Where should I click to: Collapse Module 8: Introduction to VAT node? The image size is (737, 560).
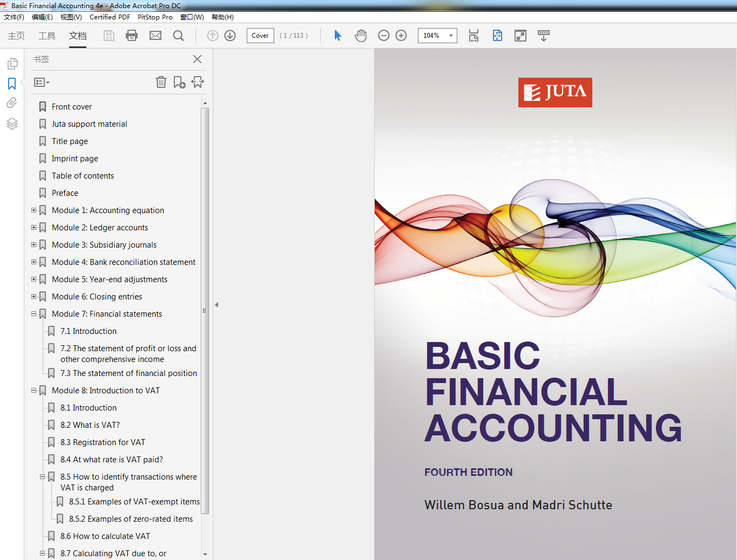click(34, 391)
